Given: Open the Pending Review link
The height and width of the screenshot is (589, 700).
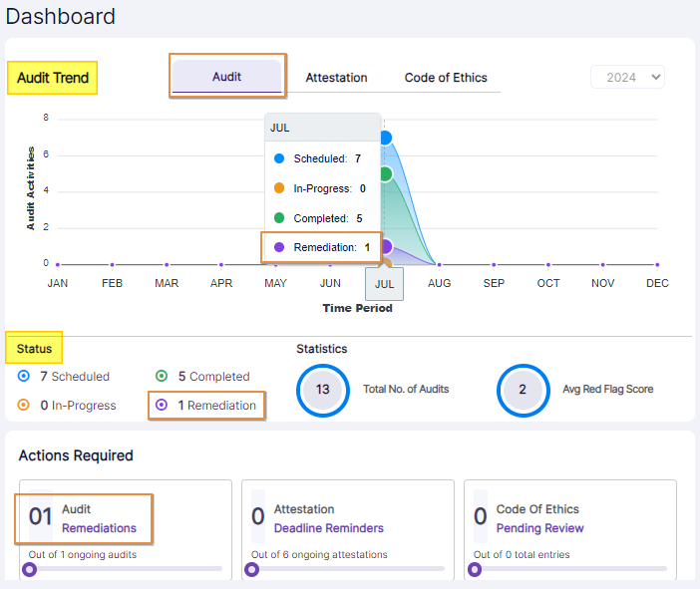Looking at the screenshot, I should click(539, 528).
